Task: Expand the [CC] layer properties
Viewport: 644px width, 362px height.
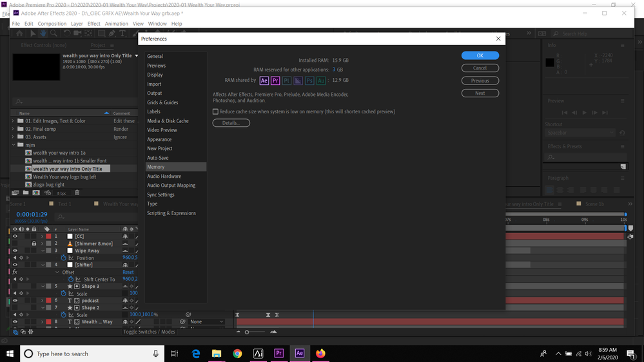Action: (42, 236)
